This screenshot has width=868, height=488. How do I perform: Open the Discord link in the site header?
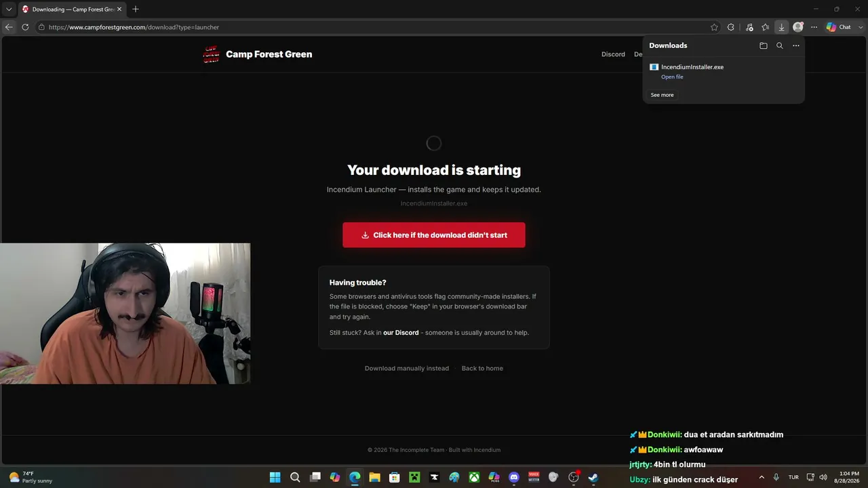click(x=613, y=54)
